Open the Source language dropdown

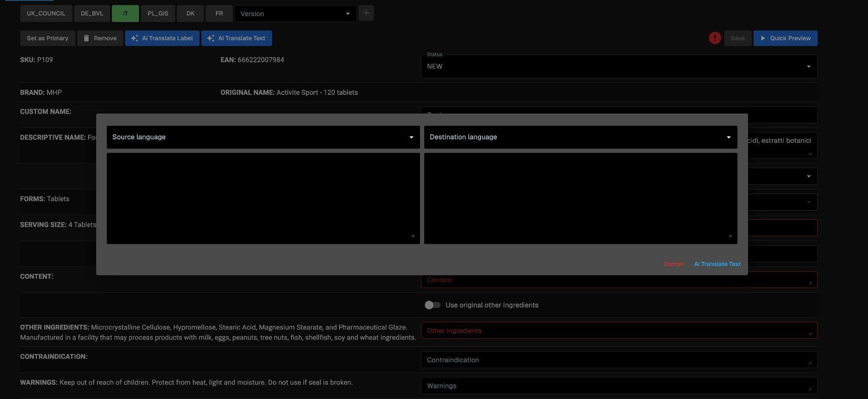tap(263, 137)
